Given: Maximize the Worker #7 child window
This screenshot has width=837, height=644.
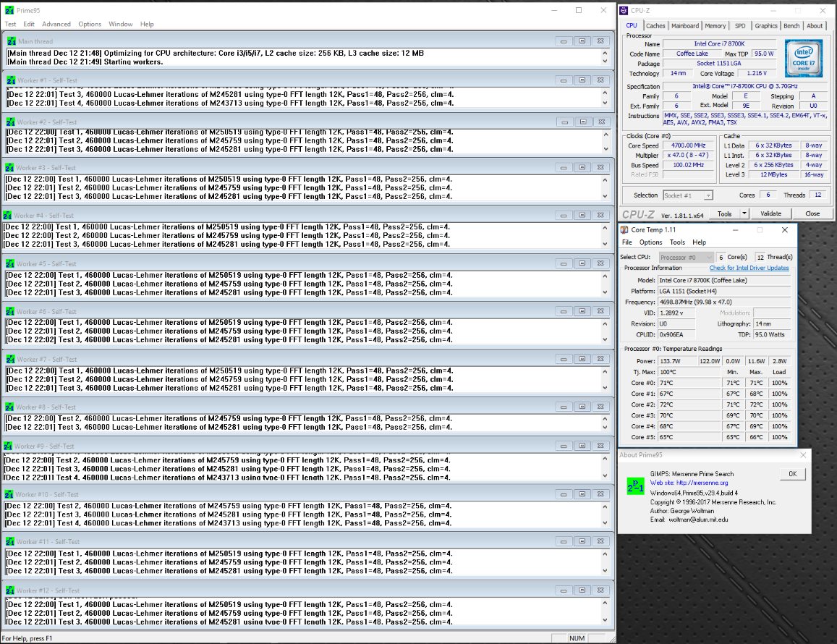Looking at the screenshot, I should (582, 359).
